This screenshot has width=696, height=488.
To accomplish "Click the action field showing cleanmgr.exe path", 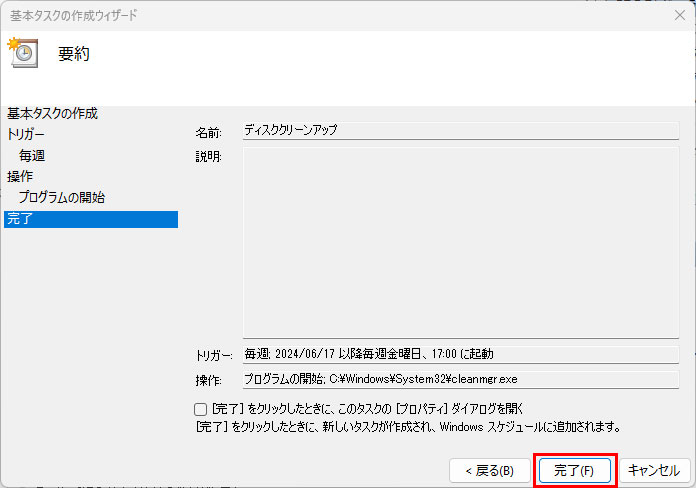I will pyautogui.click(x=461, y=380).
